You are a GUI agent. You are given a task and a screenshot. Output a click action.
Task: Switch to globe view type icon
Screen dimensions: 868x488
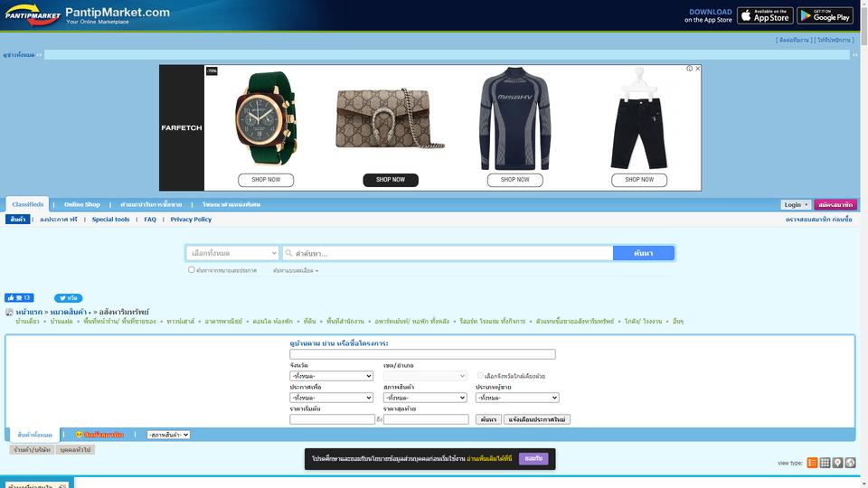tap(850, 463)
